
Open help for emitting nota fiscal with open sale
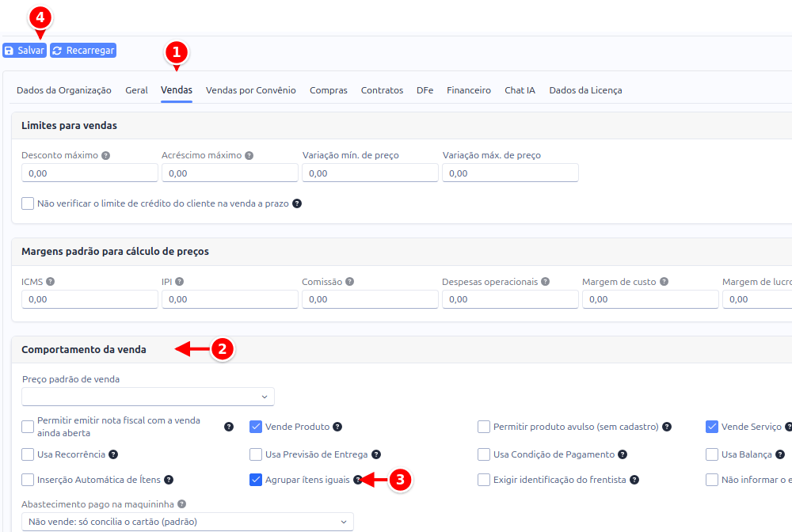(229, 427)
